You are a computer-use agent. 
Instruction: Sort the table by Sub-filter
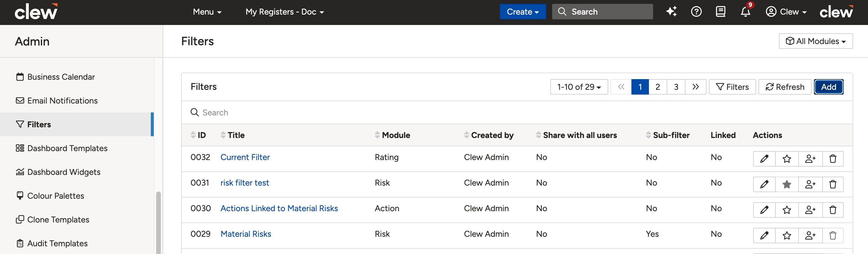pyautogui.click(x=668, y=135)
